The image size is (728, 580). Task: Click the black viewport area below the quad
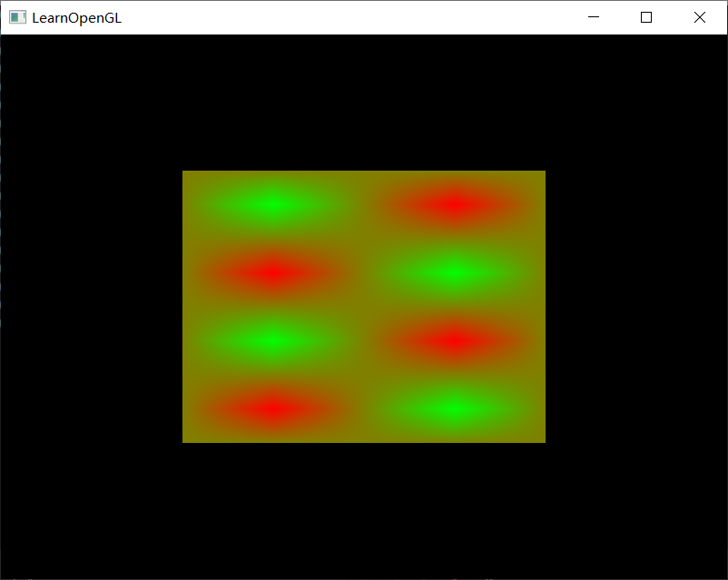click(x=363, y=508)
